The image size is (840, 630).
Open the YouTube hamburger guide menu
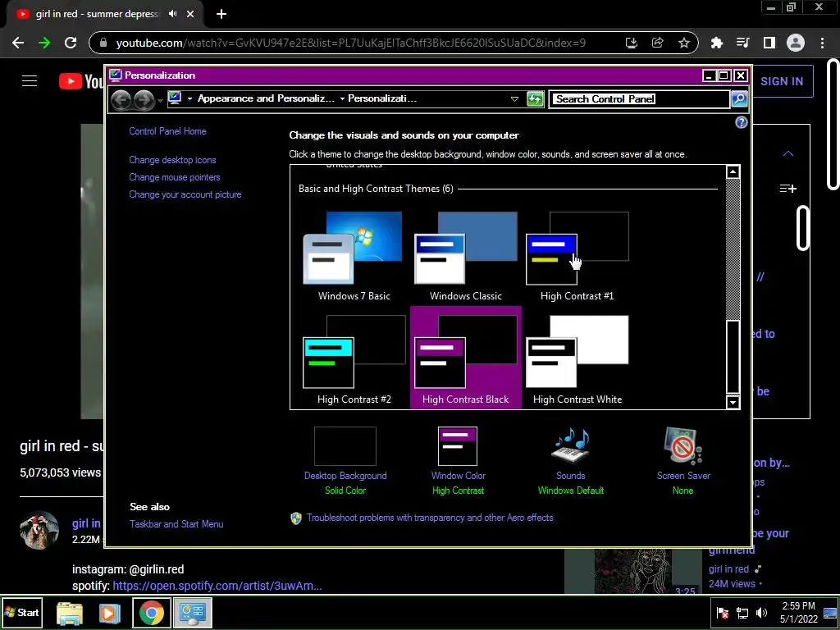30,81
